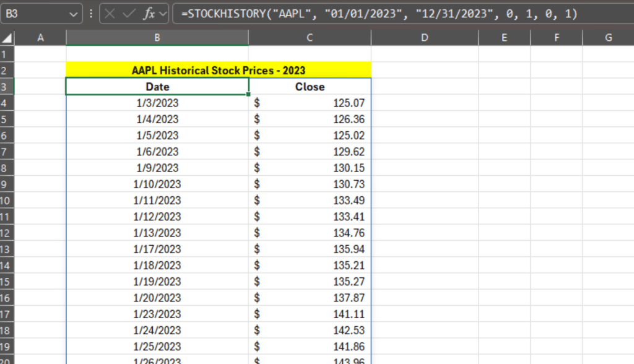Select the Date header cell

coord(157,87)
